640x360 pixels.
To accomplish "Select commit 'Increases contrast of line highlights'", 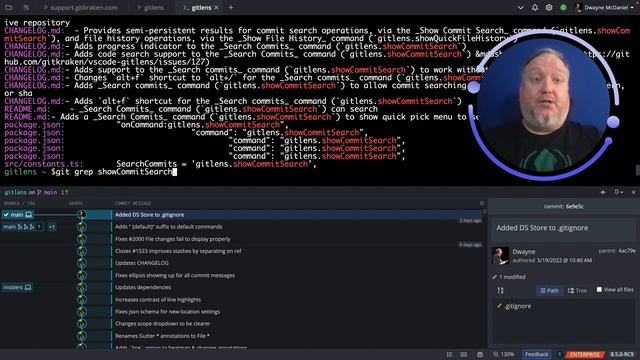I will click(x=297, y=300).
